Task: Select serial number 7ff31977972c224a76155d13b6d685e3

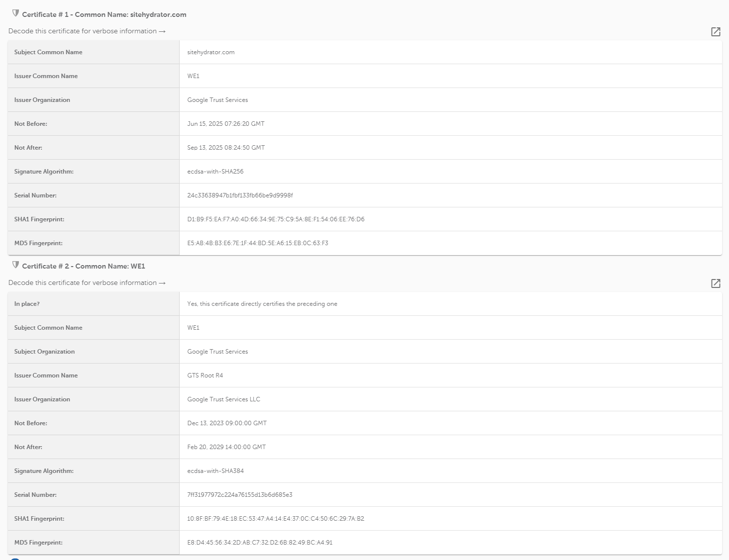Action: click(240, 495)
